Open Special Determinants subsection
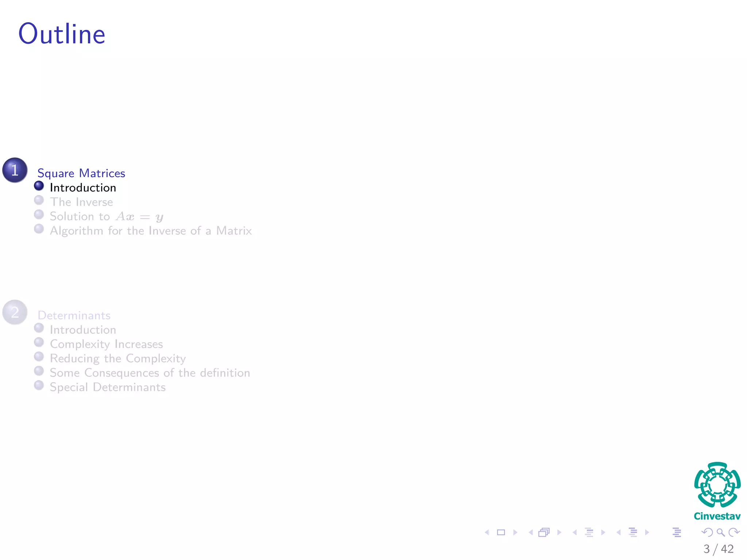Screen dimensions: 747x560 [108, 387]
